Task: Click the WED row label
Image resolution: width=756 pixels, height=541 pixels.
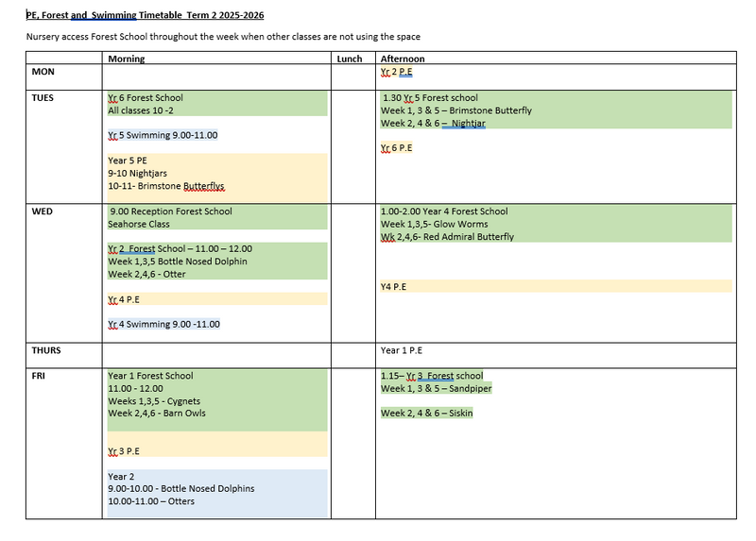Action: click(44, 211)
